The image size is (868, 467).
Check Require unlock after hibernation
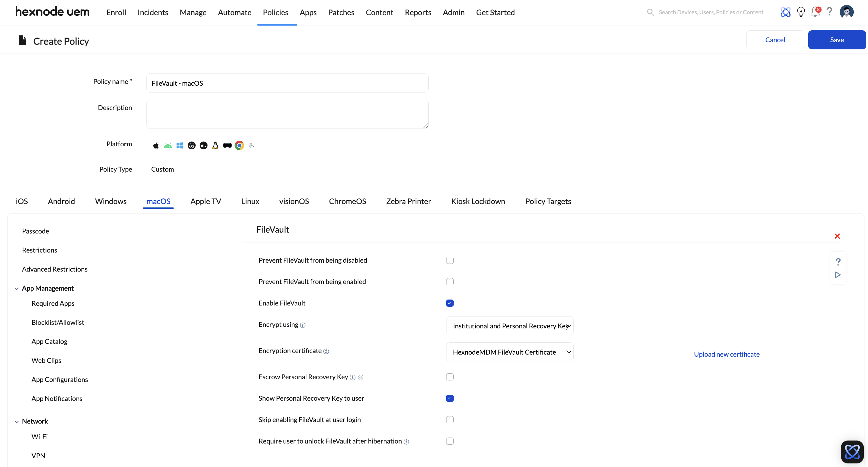(450, 441)
